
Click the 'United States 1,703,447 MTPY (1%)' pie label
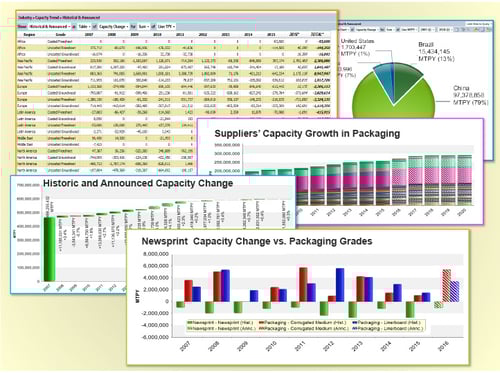tap(357, 47)
